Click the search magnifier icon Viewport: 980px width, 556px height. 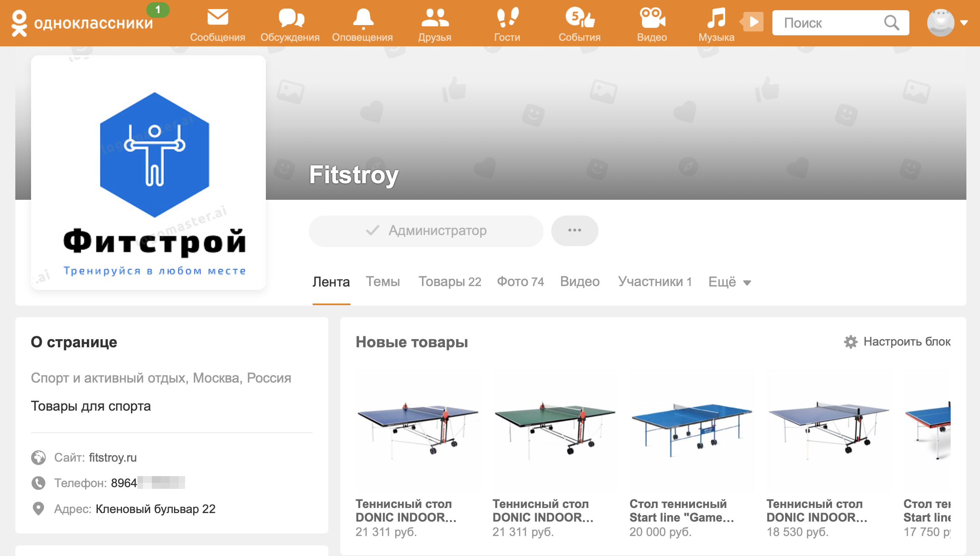pyautogui.click(x=892, y=23)
